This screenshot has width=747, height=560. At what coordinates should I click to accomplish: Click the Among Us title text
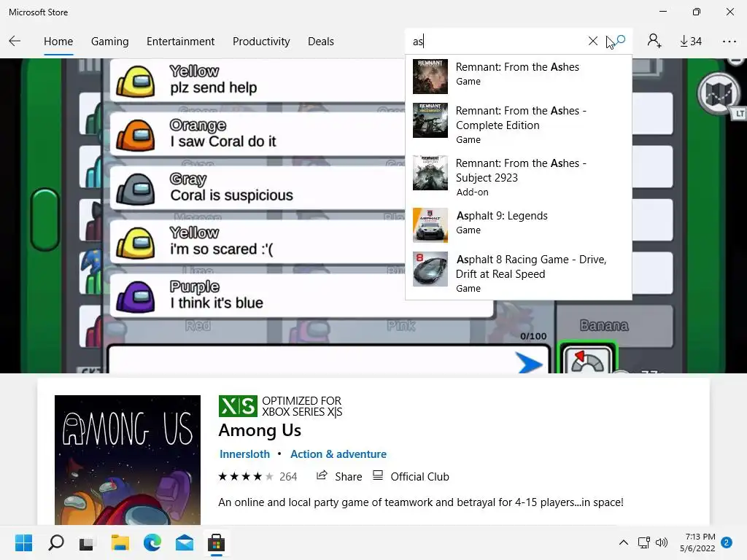pos(260,430)
